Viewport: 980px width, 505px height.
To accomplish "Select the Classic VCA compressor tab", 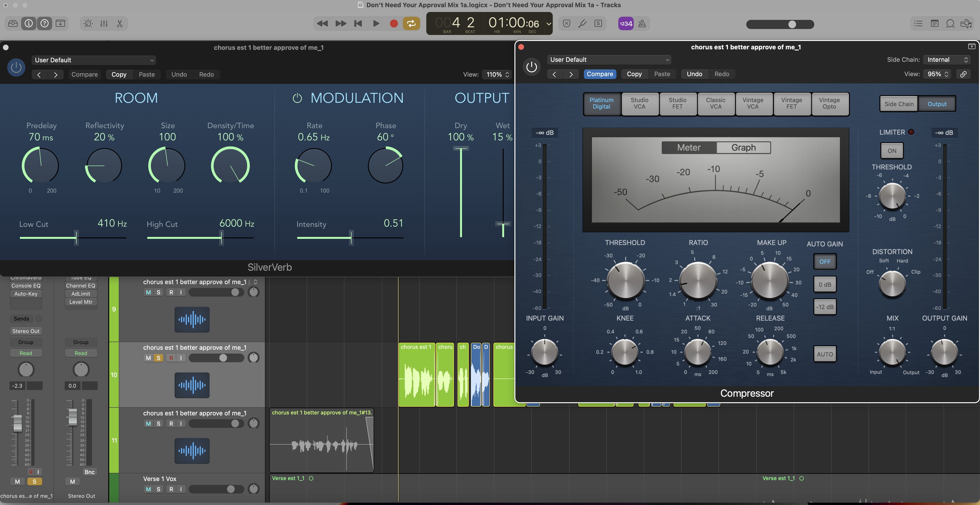I will pos(716,103).
